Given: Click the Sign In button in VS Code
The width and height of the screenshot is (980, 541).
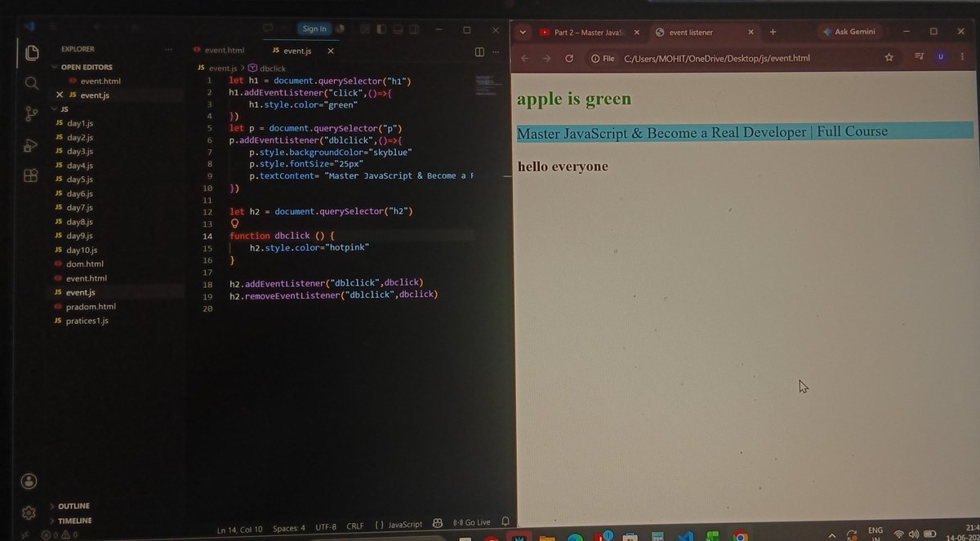Looking at the screenshot, I should pyautogui.click(x=314, y=29).
